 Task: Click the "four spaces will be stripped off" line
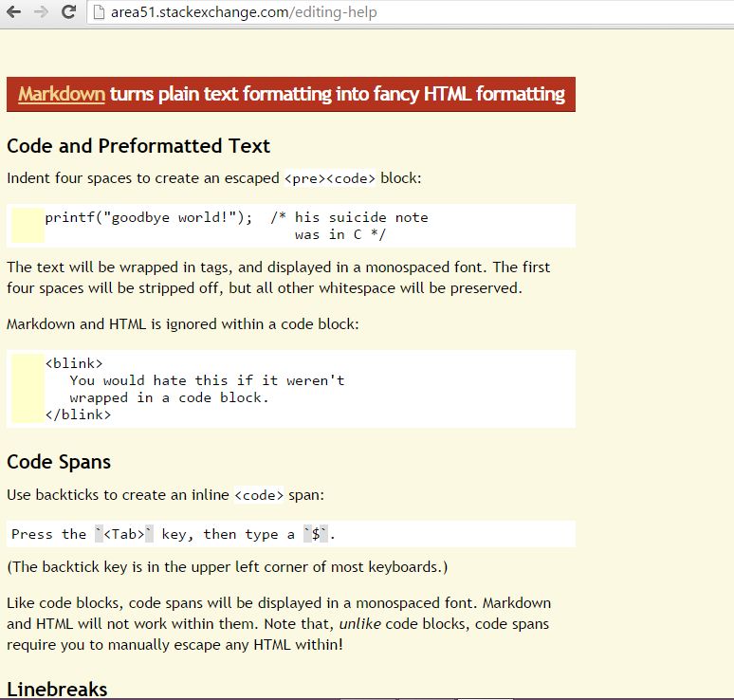(264, 288)
